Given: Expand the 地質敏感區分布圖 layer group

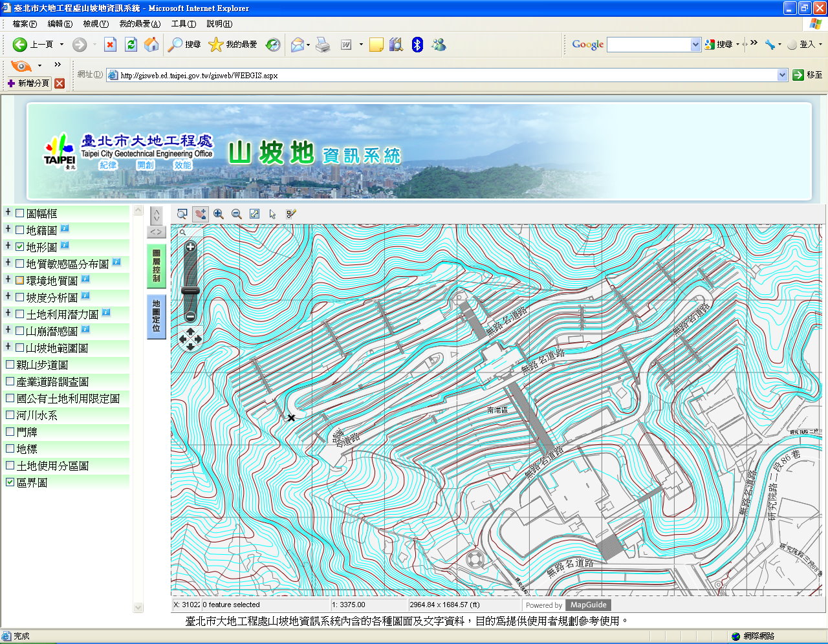Looking at the screenshot, I should 8,263.
